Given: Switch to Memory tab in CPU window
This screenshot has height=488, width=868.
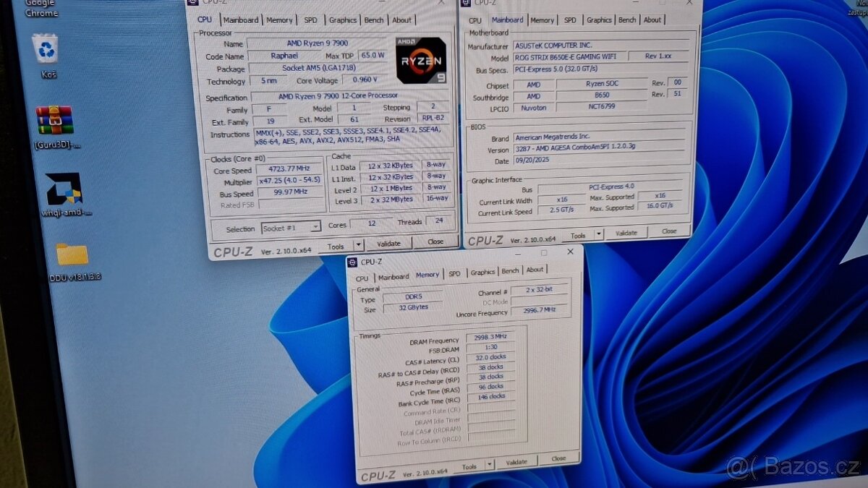Looking at the screenshot, I should coord(279,20).
